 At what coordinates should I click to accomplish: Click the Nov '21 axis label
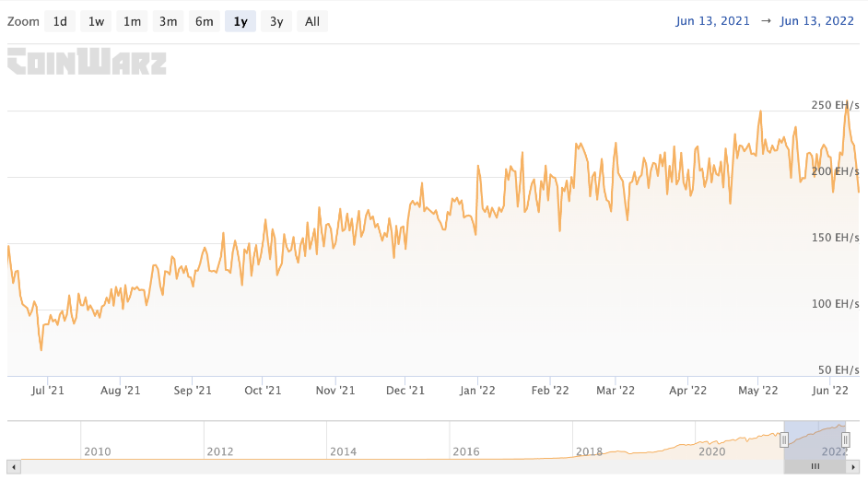click(334, 391)
